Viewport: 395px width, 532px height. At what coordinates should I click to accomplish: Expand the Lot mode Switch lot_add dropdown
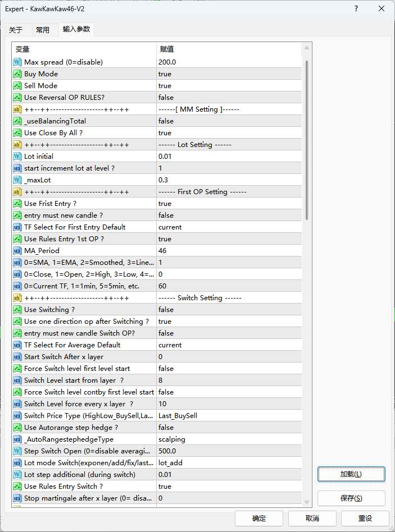(229, 463)
